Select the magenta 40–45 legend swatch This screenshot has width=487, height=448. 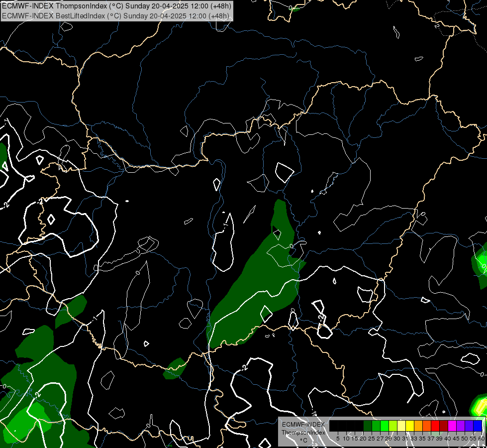tap(452, 426)
